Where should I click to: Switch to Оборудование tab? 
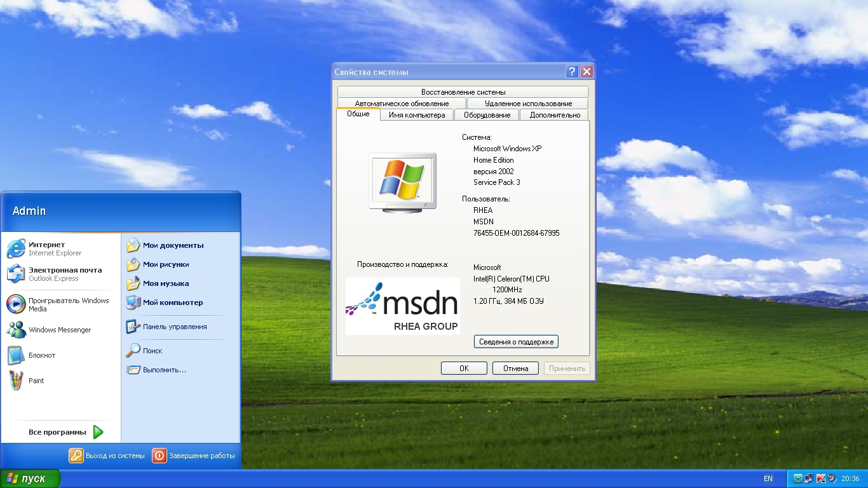pos(487,115)
